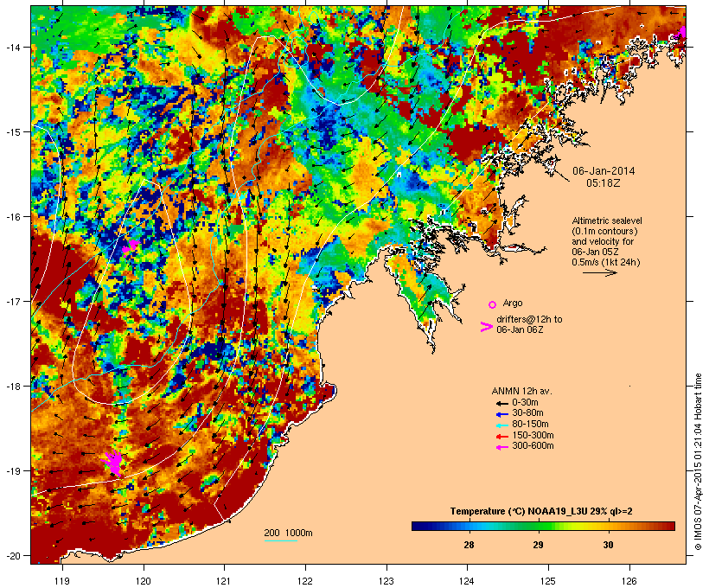Click the 'Temperature (°C) NOAA19_L3U' title
709x588 pixels.
coord(519,511)
